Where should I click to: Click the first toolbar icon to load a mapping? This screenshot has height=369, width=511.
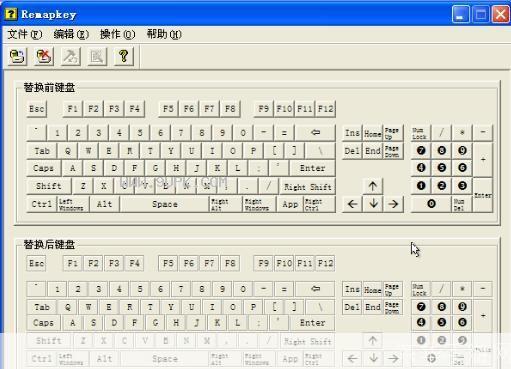tap(17, 56)
